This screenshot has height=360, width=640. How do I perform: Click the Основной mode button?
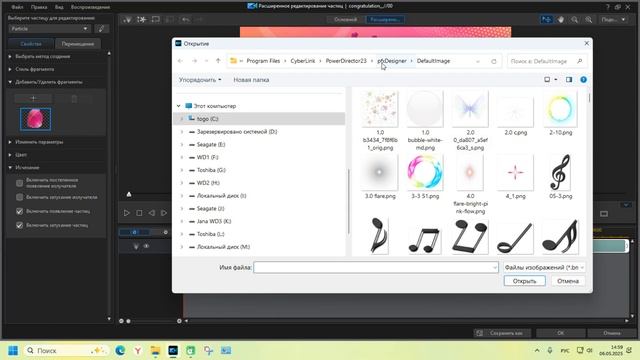(345, 19)
